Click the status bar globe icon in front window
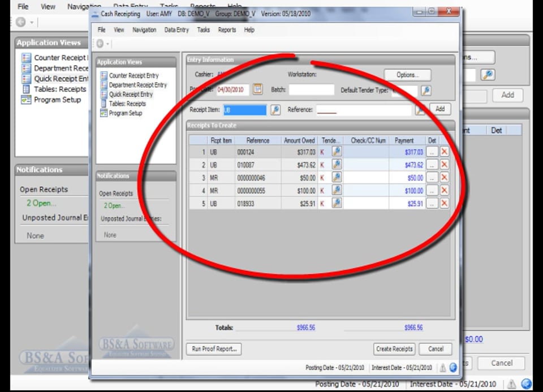The image size is (543, 392). pyautogui.click(x=453, y=368)
